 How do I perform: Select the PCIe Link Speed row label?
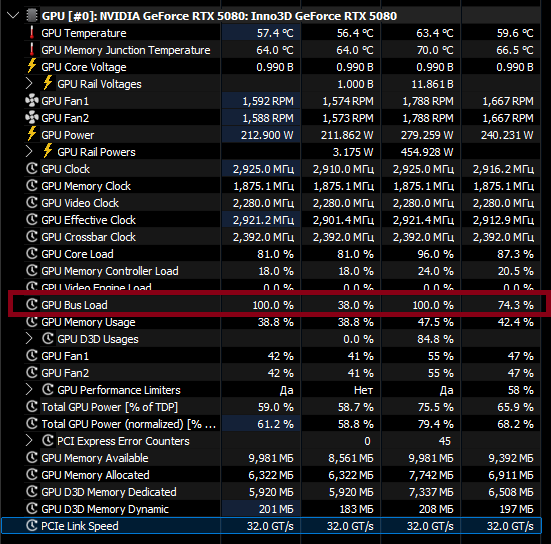pos(79,526)
